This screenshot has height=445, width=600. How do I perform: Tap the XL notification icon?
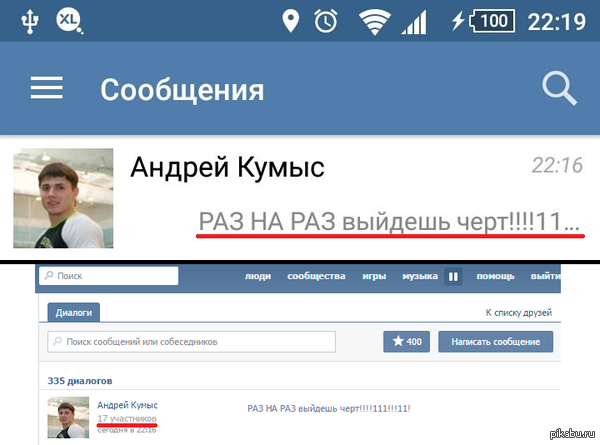69,21
